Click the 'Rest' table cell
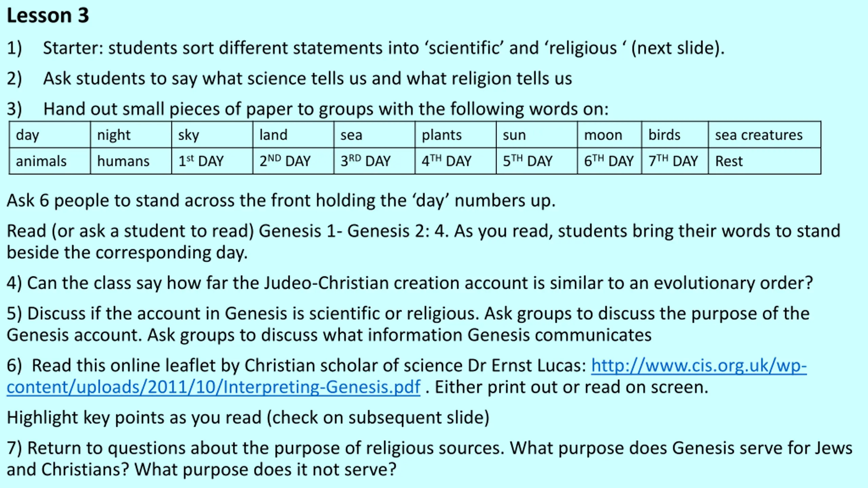 pos(765,161)
